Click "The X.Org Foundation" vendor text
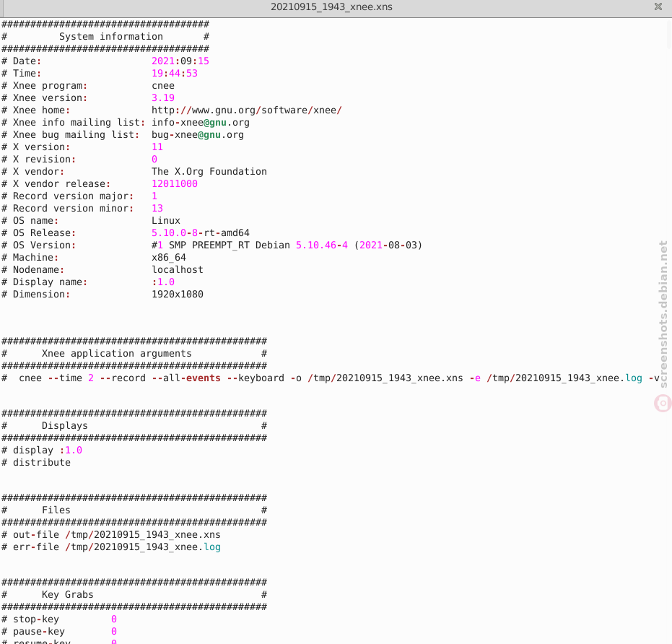This screenshot has height=644, width=672. point(209,172)
